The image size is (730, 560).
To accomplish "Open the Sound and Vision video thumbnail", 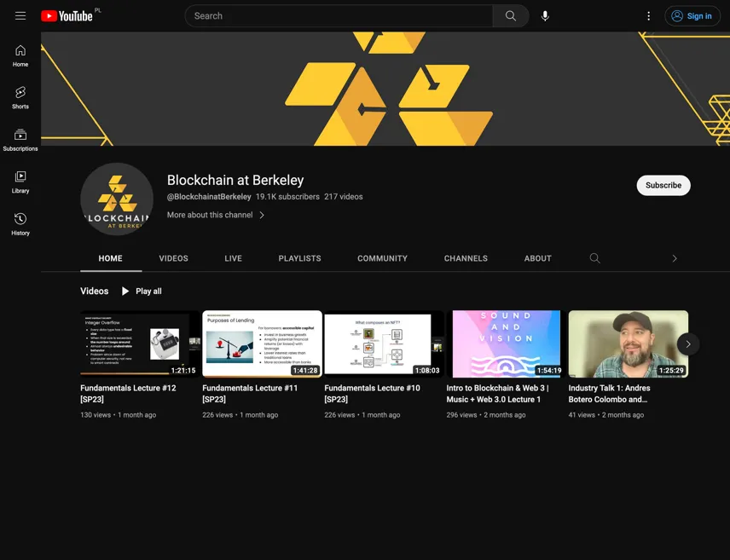I will tap(506, 344).
